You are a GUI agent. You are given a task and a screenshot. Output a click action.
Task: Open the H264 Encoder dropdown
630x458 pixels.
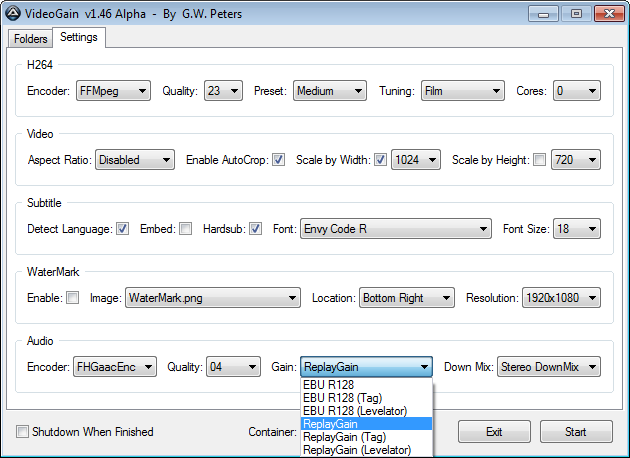(x=113, y=91)
